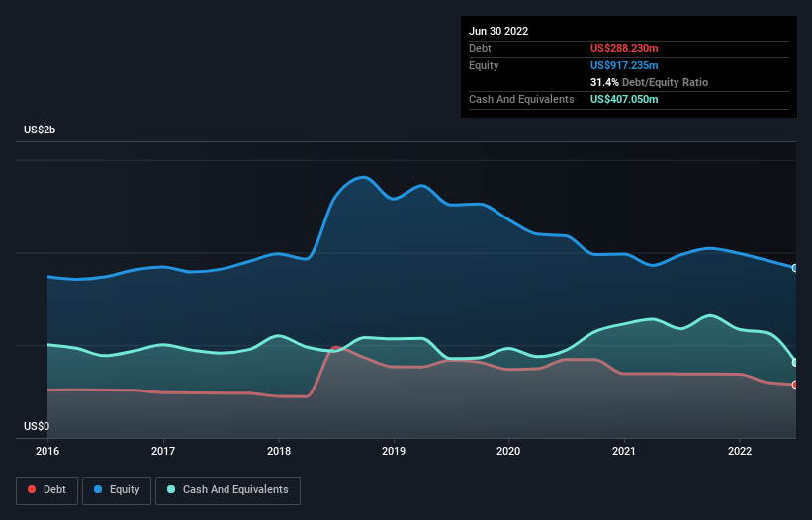Click the Debt value US$288.230m
Screen dimensions: 812x520
(x=624, y=48)
